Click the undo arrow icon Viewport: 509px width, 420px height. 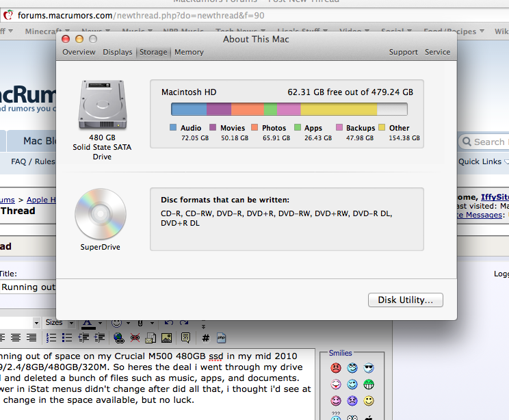[x=168, y=323]
